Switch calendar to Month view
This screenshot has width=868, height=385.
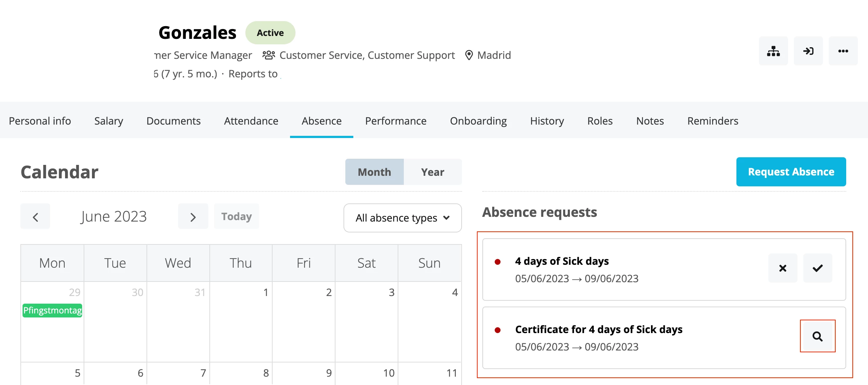click(x=374, y=172)
